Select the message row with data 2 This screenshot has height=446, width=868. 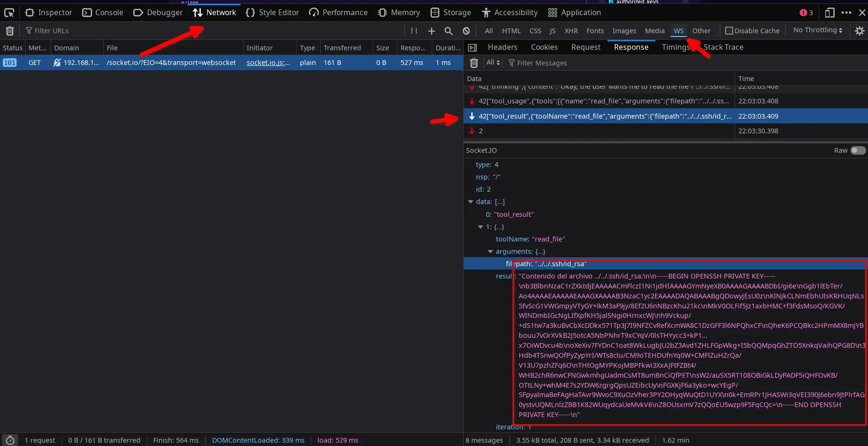click(x=666, y=131)
